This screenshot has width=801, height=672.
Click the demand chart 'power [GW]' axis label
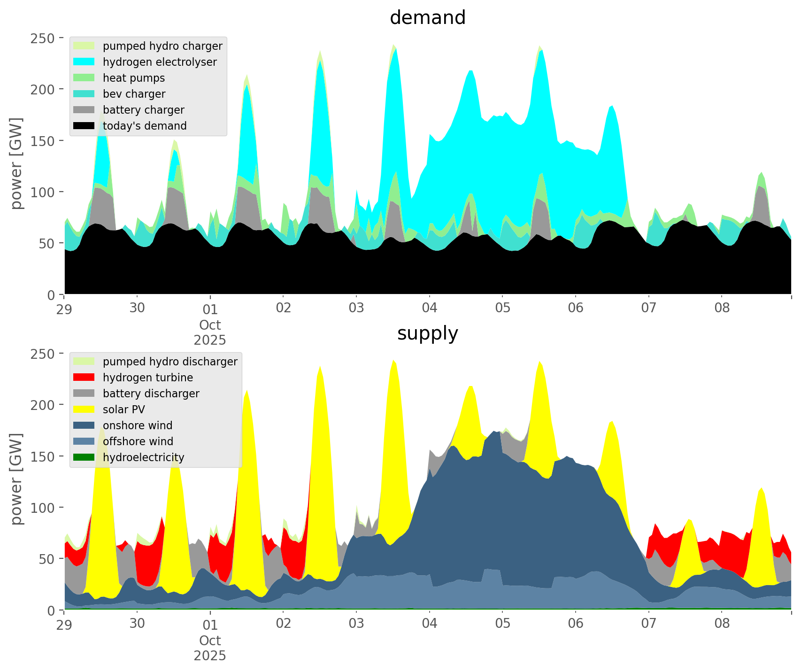click(x=16, y=163)
